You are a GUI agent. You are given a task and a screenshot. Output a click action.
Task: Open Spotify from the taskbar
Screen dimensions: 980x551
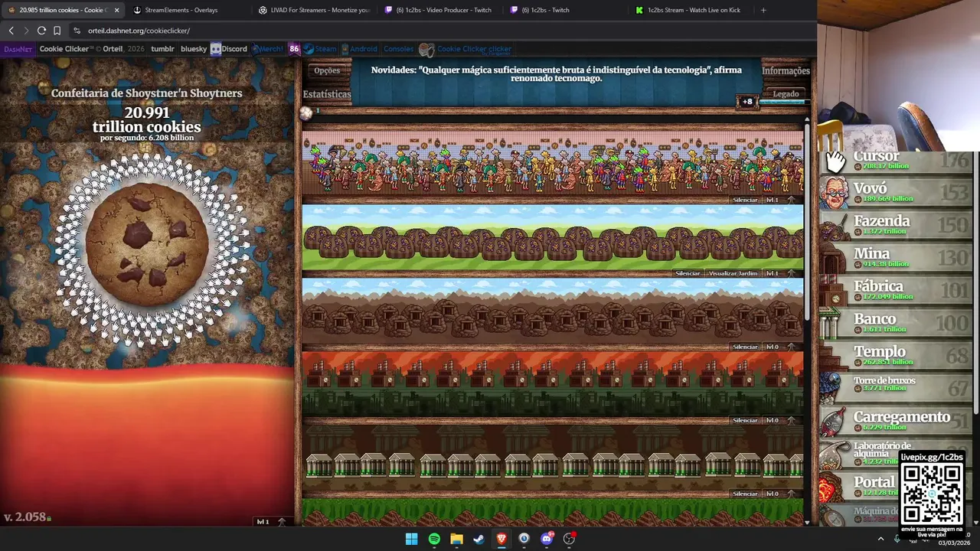click(x=434, y=539)
